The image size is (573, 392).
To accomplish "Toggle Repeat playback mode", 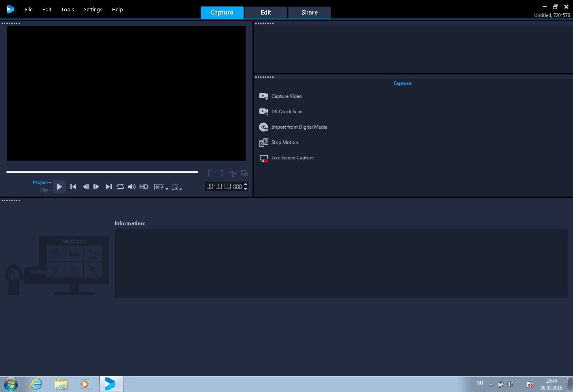I will [120, 187].
